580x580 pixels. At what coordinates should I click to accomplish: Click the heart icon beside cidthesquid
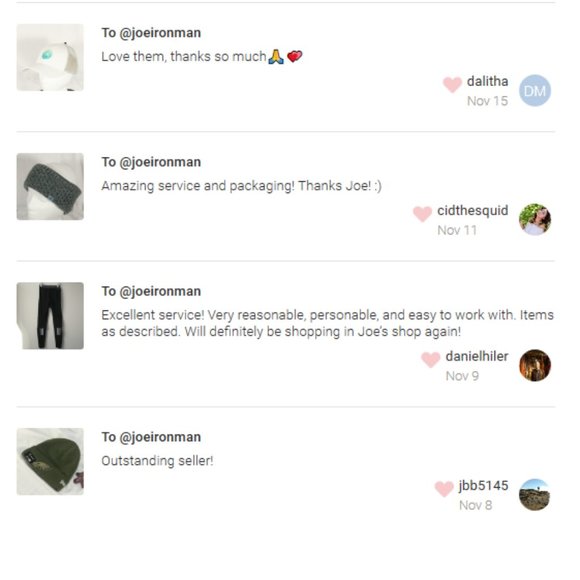click(422, 214)
